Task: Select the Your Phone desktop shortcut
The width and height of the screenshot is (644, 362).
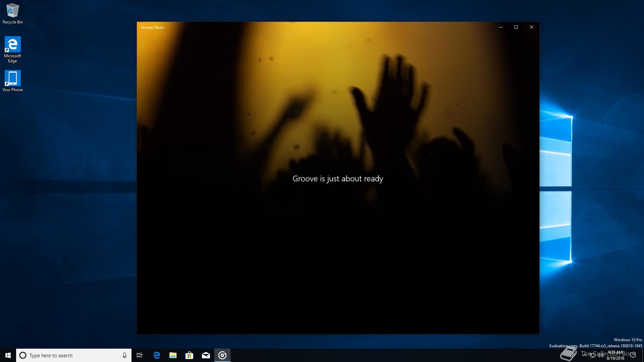Action: click(12, 81)
